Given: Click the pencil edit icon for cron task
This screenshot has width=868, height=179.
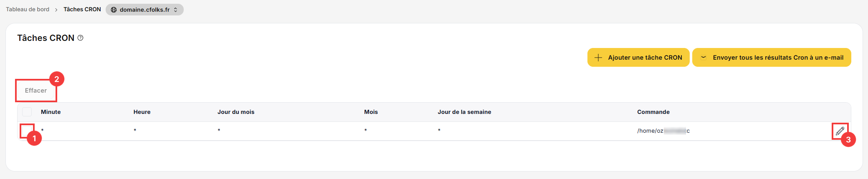Looking at the screenshot, I should [x=840, y=131].
